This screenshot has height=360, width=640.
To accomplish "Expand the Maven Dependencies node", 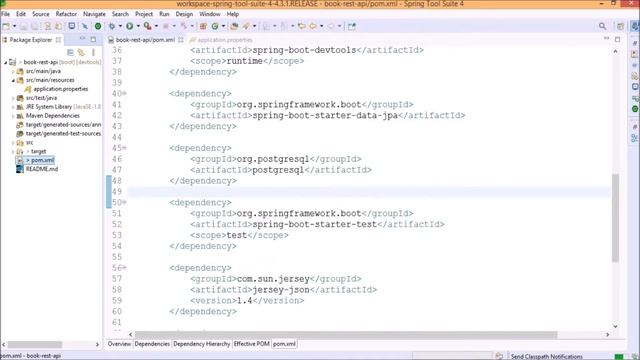I will [13, 116].
